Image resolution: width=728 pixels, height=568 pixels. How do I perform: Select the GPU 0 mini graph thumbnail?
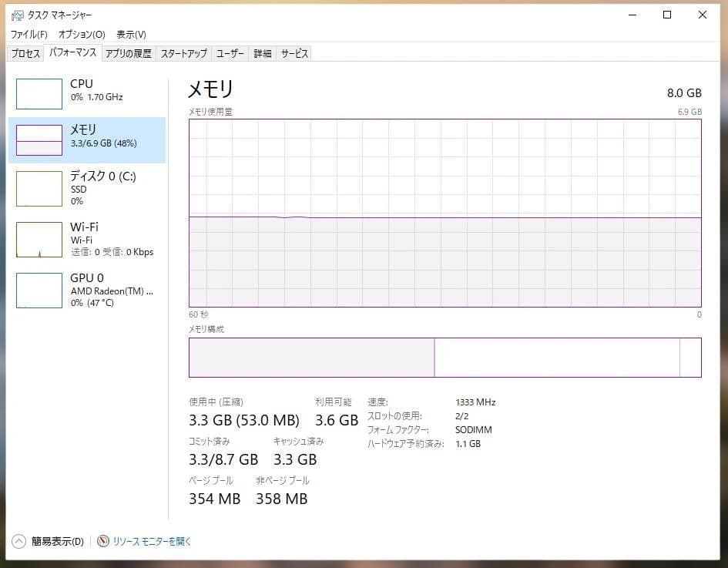39,291
